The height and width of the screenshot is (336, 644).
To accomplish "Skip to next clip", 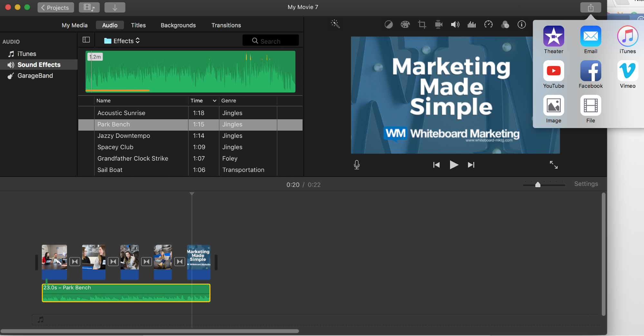I will (x=471, y=165).
